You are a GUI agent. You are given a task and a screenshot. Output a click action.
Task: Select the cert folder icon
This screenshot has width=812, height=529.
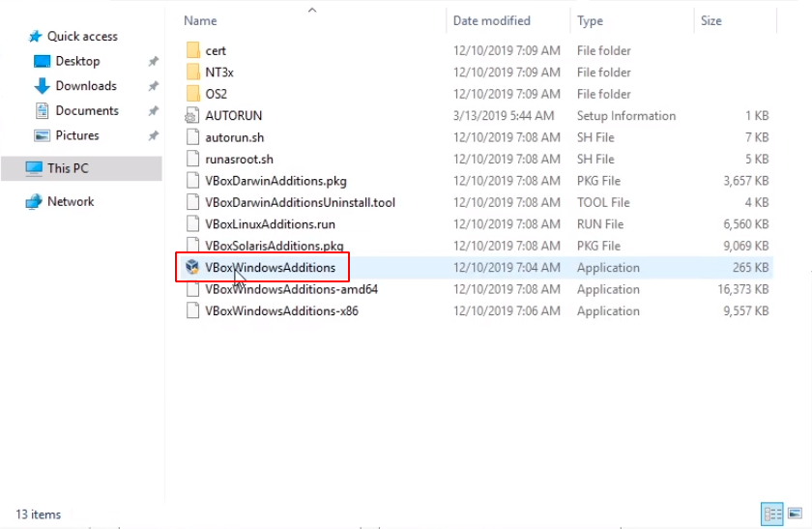pyautogui.click(x=192, y=50)
